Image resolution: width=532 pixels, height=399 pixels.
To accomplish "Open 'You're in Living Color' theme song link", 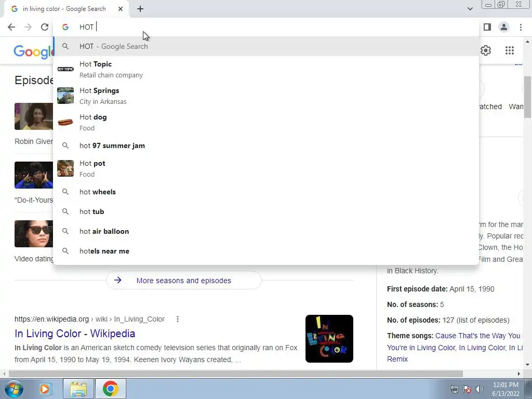I will click(x=422, y=348).
